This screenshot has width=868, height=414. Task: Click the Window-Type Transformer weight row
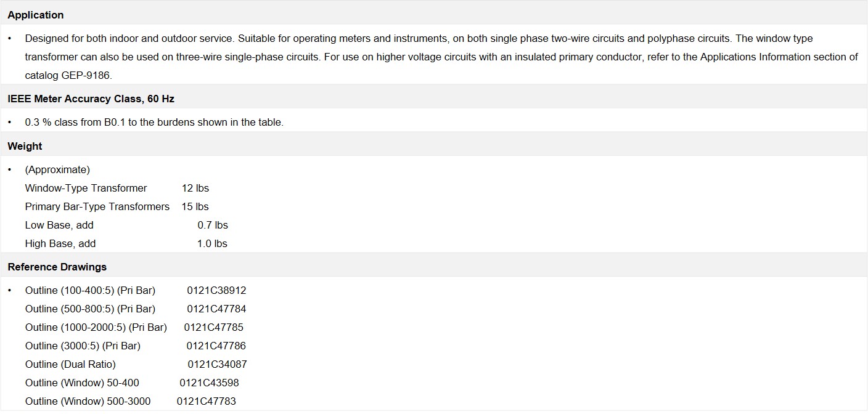[x=117, y=188]
